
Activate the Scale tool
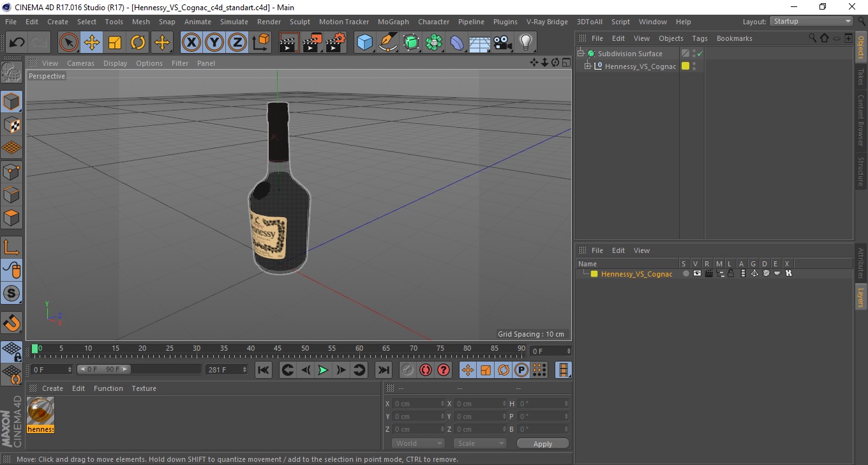pos(115,43)
